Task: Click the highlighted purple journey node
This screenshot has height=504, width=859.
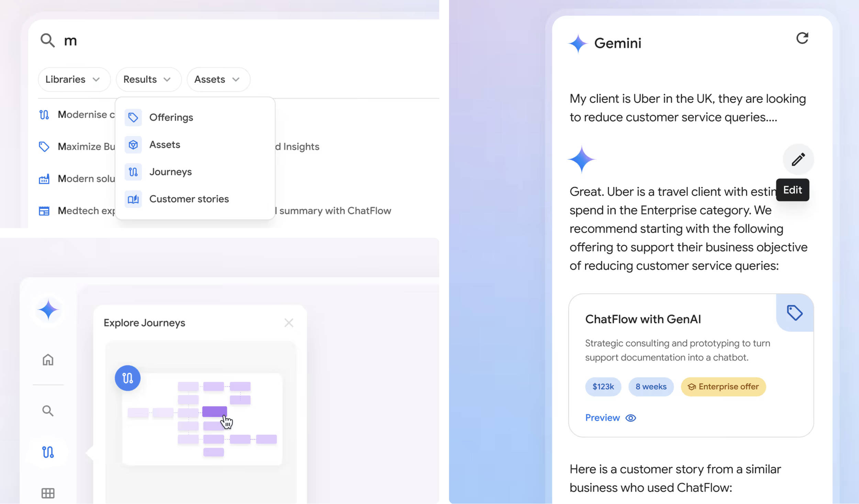Action: (x=214, y=411)
